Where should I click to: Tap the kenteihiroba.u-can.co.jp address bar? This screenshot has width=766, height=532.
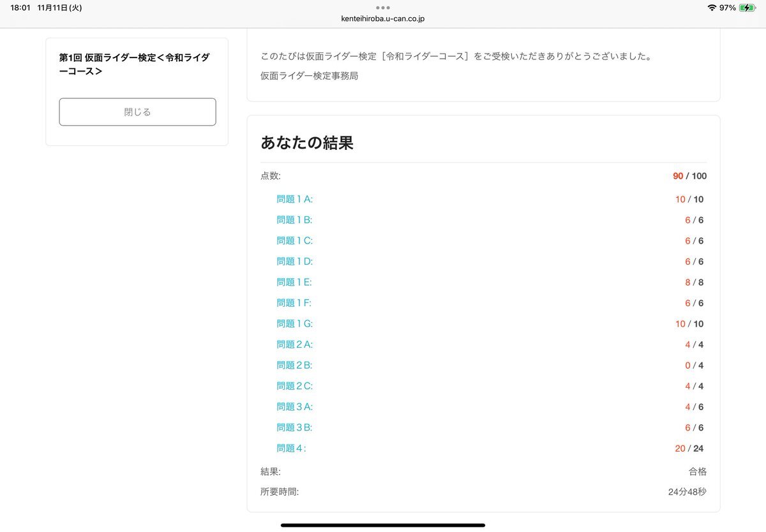pos(383,18)
